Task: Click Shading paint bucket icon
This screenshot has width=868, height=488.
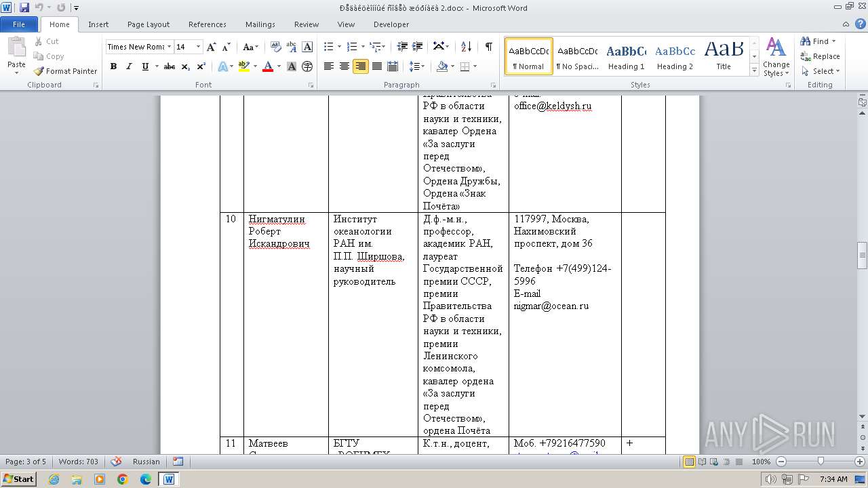Action: [441, 66]
